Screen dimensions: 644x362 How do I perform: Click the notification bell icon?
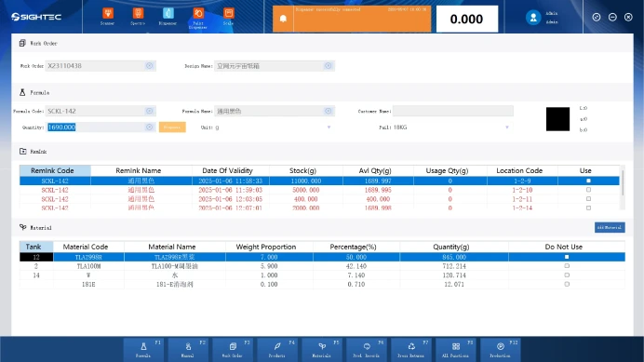[283, 19]
